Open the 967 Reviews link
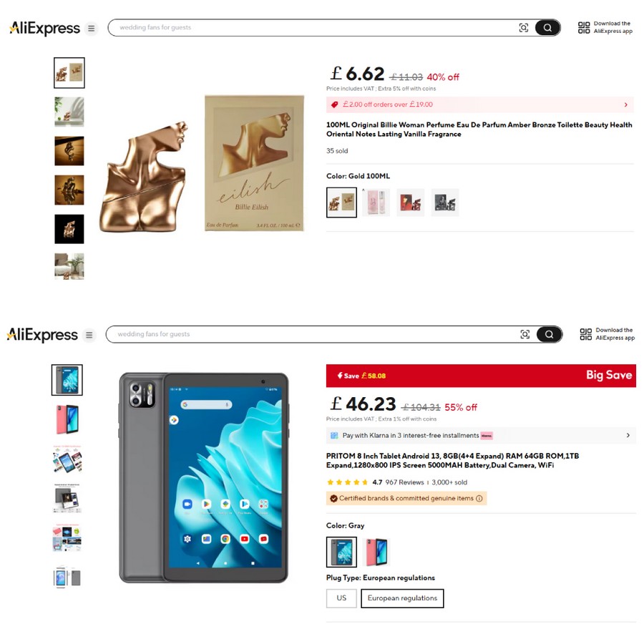This screenshot has height=644, width=644. (x=404, y=482)
